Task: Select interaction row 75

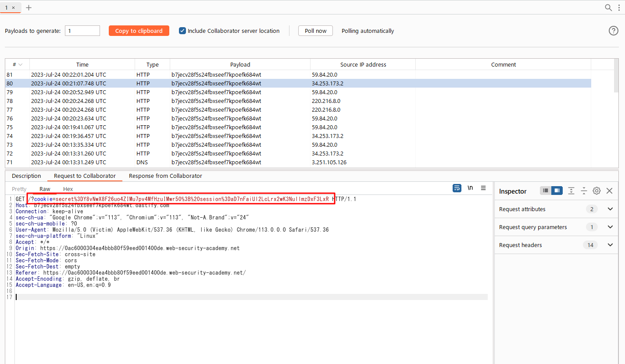Action: [x=298, y=127]
